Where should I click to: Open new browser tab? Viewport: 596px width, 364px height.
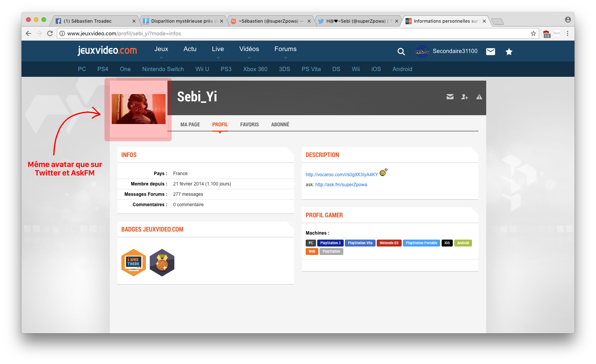click(x=497, y=22)
